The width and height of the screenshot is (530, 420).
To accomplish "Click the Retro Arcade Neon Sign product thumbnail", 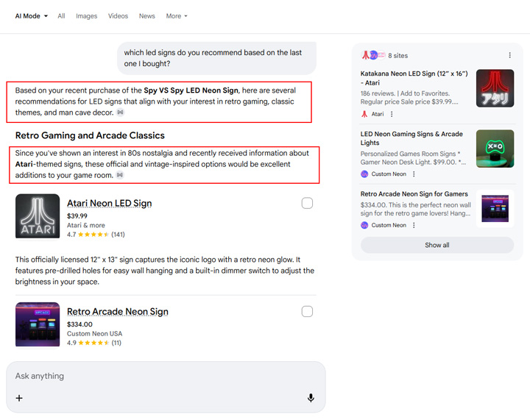I will [x=38, y=324].
